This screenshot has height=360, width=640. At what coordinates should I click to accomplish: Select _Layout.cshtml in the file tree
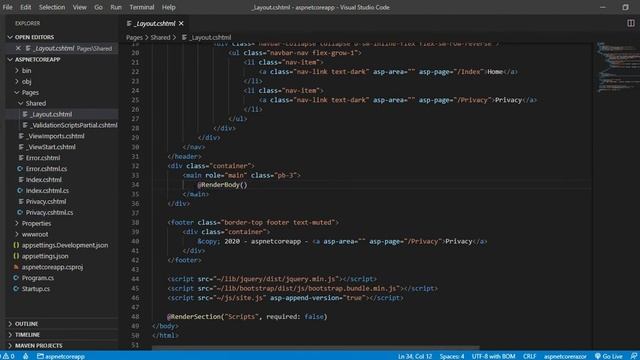[x=51, y=114]
